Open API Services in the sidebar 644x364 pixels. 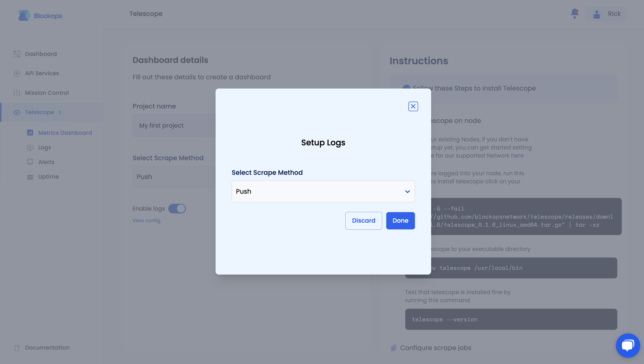[42, 73]
